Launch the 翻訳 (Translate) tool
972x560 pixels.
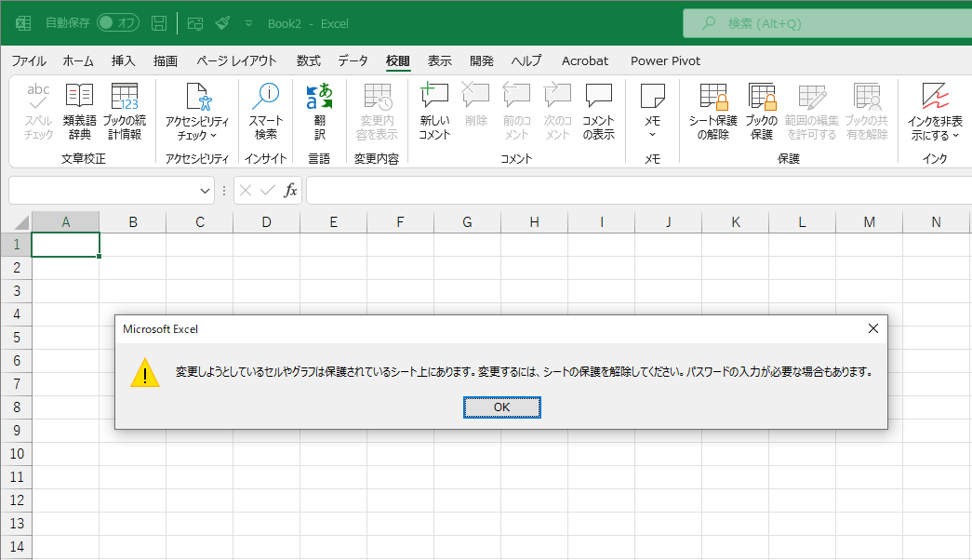pyautogui.click(x=319, y=110)
